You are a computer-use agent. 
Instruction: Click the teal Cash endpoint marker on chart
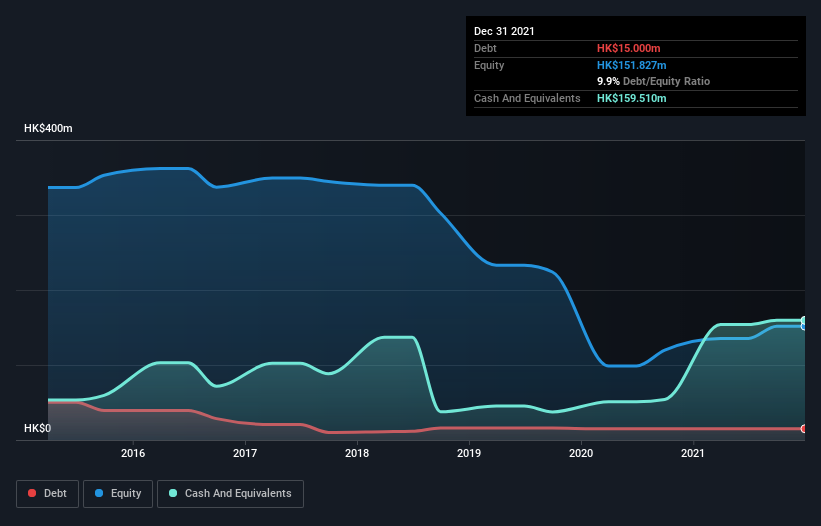[804, 320]
